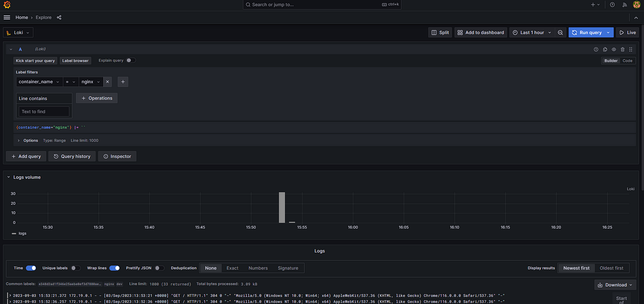The image size is (644, 304).
Task: Add a new label filter with plus icon
Action: point(123,82)
